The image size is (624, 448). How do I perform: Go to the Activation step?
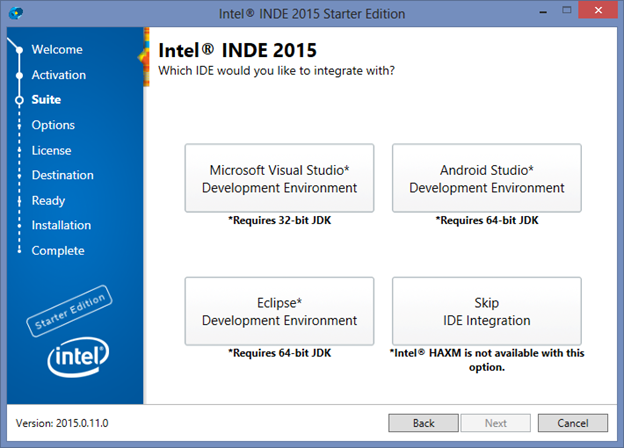click(x=58, y=75)
